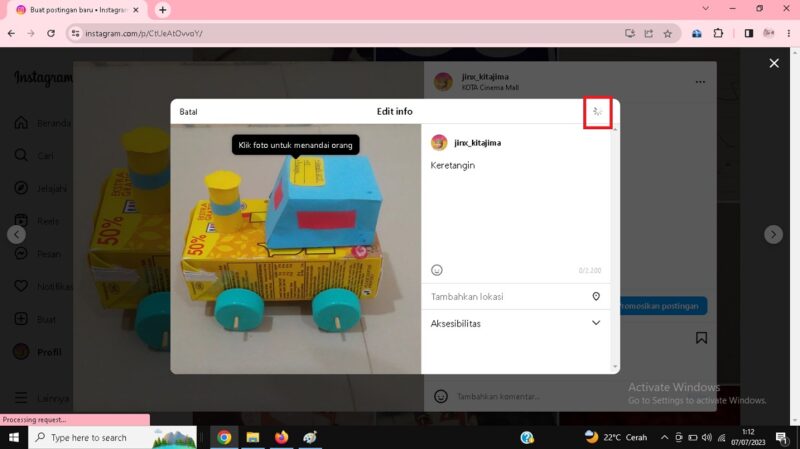Click the Tambahkan komentar field
Viewport: 800px width, 449px height.
(x=498, y=396)
